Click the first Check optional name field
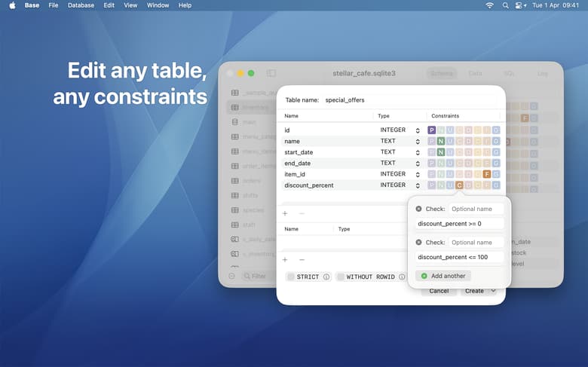This screenshot has width=588, height=367. 476,209
